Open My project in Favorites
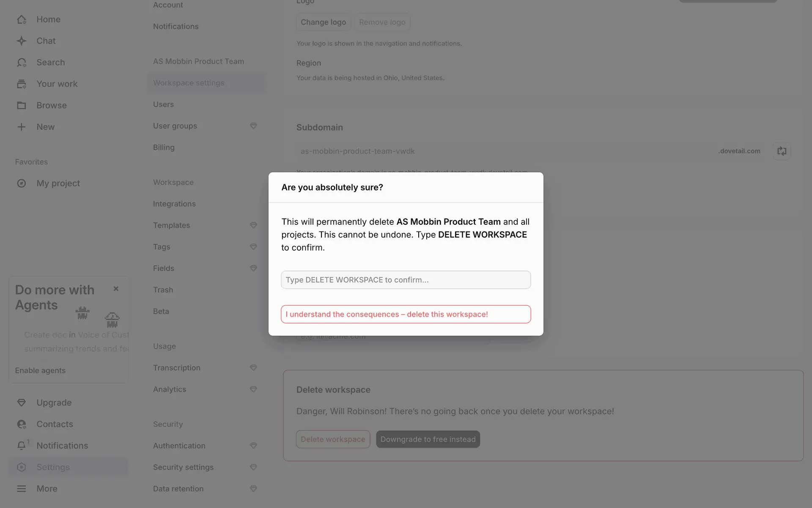Viewport: 812px width, 508px height. click(58, 183)
